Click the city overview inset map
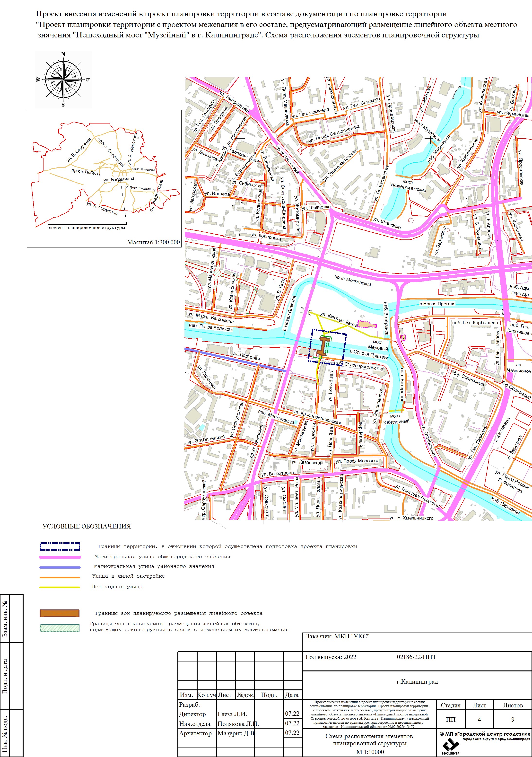The image size is (532, 757). (104, 178)
